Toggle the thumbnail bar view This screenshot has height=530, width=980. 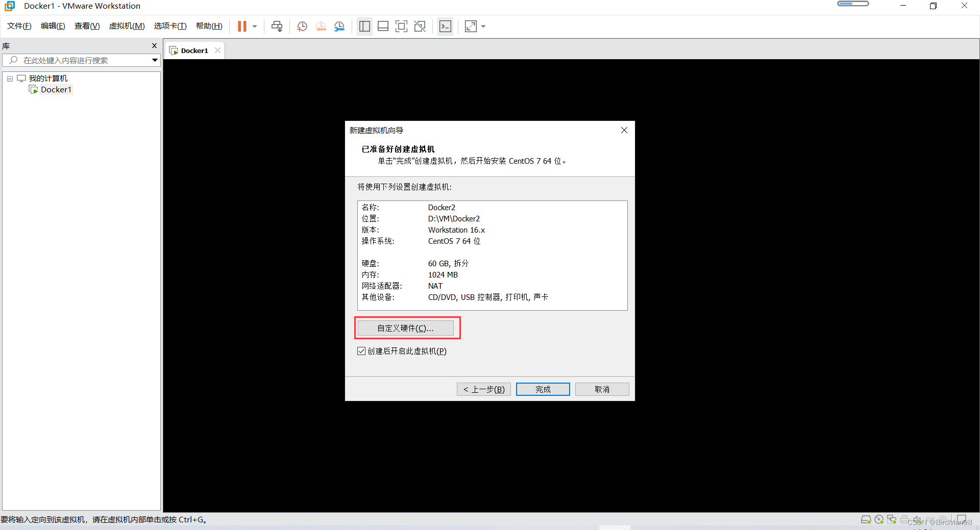tap(383, 27)
